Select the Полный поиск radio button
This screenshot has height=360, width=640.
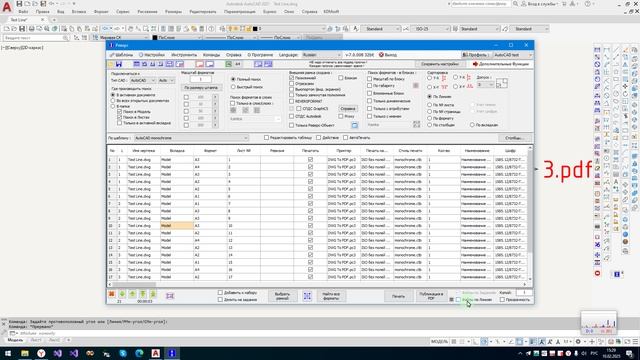(x=233, y=79)
